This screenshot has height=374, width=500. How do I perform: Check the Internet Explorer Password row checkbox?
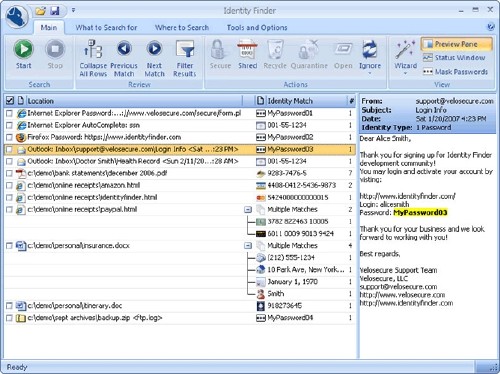[9, 113]
